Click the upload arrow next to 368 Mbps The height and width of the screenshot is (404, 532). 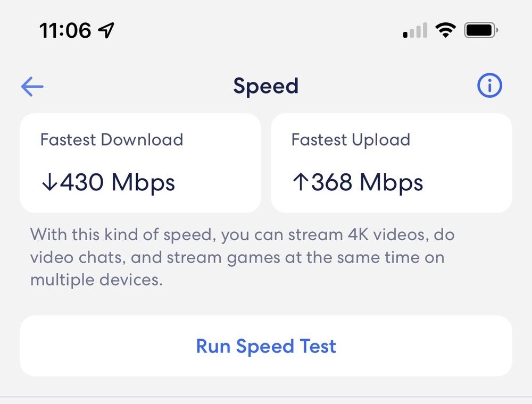(x=300, y=183)
